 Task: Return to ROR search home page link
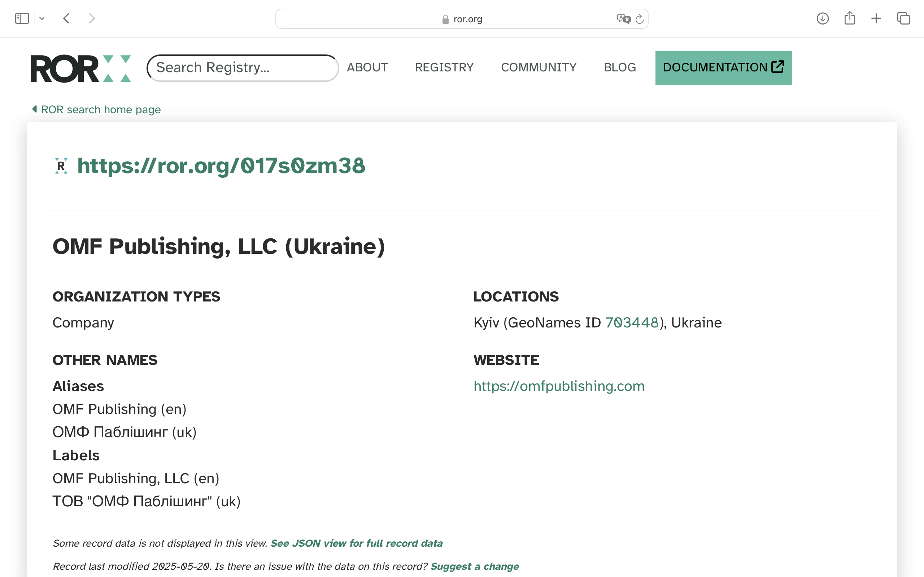coord(100,110)
